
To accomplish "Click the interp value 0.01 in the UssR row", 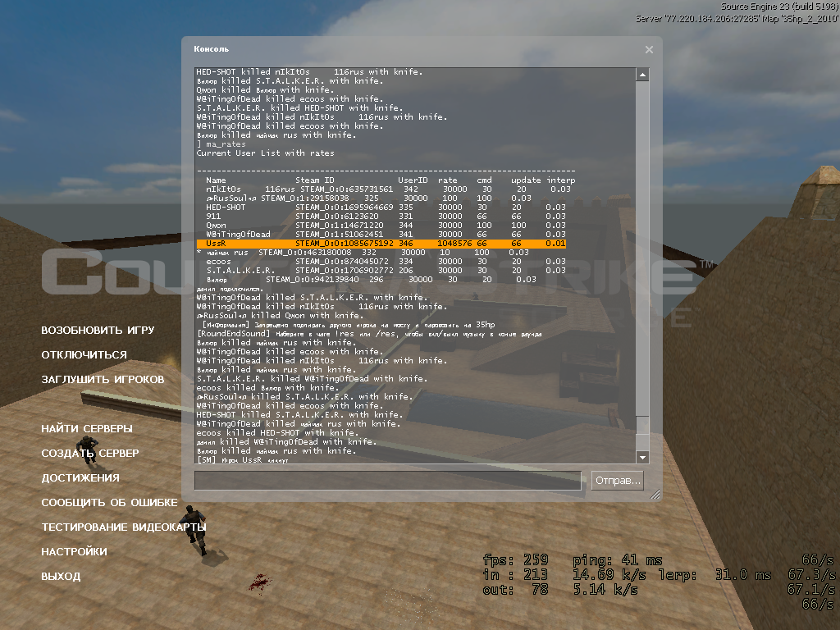I will (555, 243).
